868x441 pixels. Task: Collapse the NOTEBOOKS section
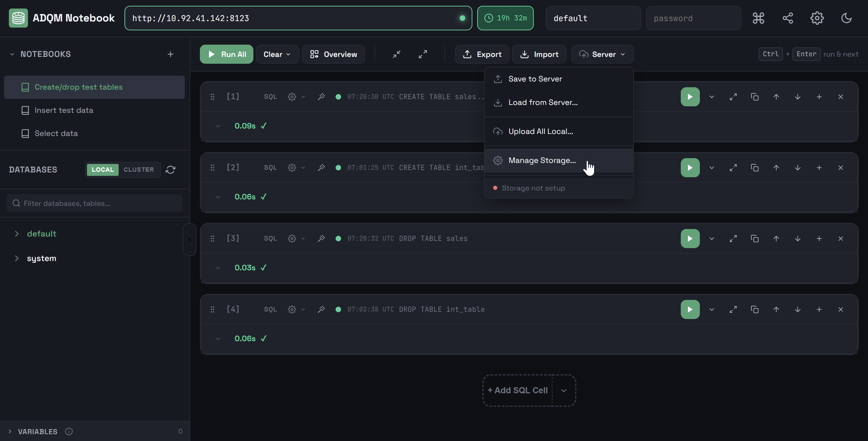coord(12,54)
